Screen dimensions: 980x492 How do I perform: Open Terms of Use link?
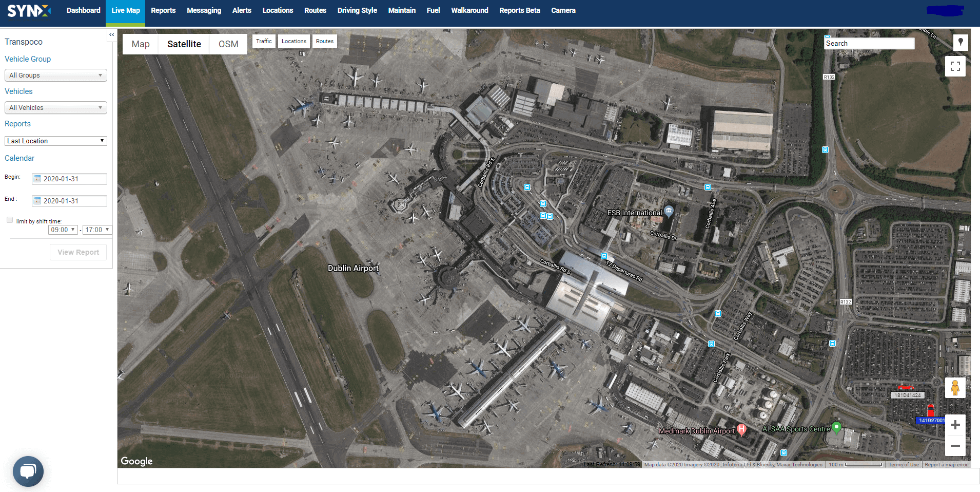904,465
